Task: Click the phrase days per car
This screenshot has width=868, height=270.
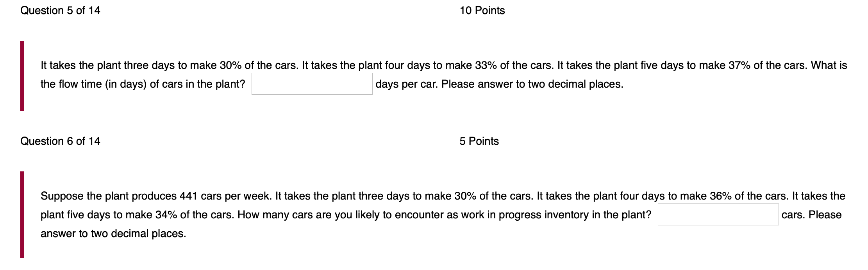Action: pos(406,83)
